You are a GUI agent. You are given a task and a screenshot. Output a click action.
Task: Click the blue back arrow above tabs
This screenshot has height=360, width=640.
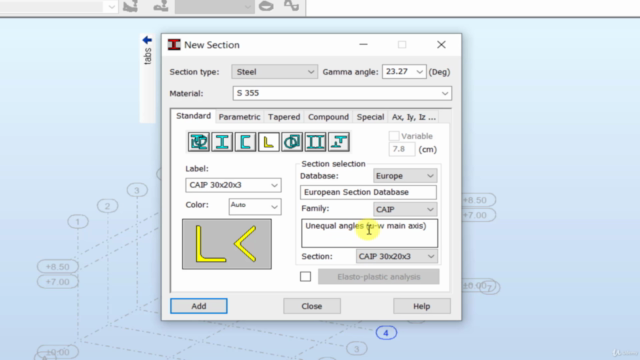[147, 40]
